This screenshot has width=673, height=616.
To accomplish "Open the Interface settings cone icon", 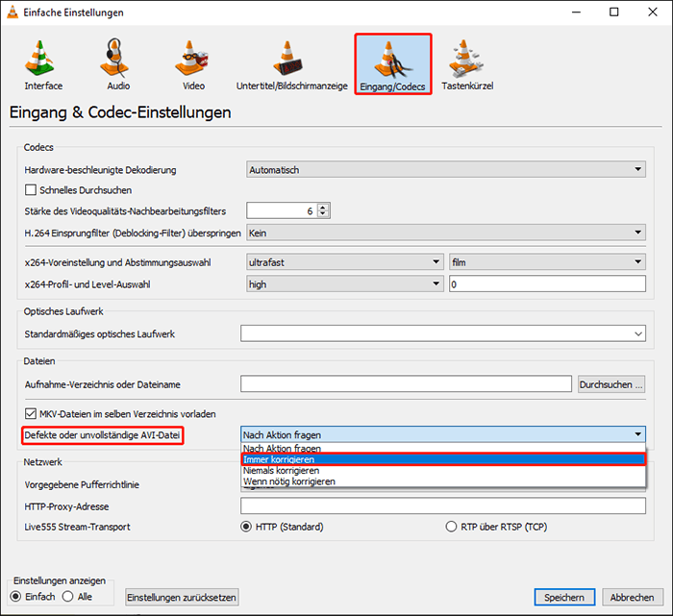I will (x=40, y=59).
